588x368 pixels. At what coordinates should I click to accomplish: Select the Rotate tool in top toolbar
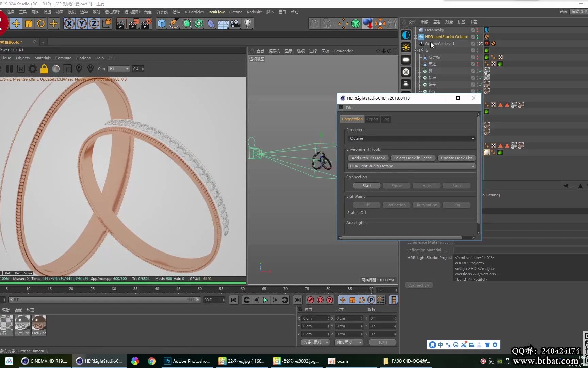pyautogui.click(x=41, y=24)
